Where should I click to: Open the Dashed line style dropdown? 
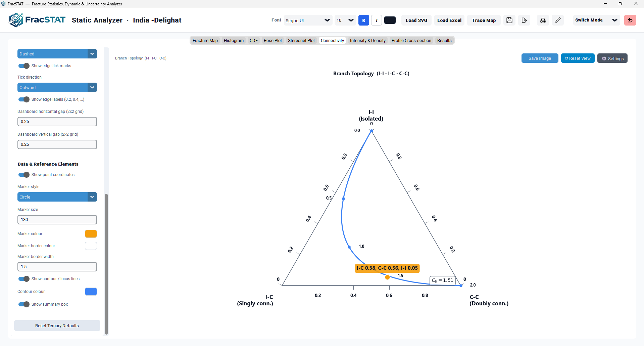click(57, 54)
